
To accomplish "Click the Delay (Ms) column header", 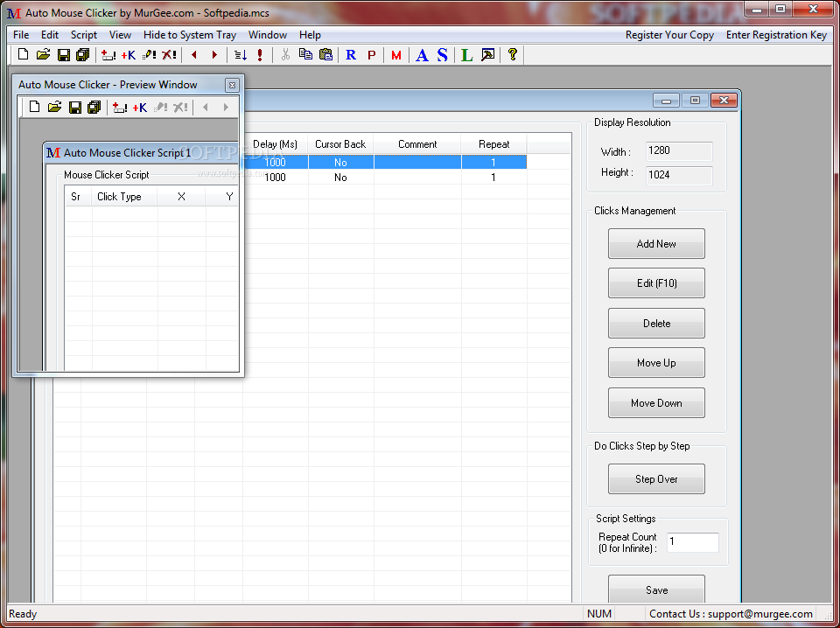I will [276, 144].
